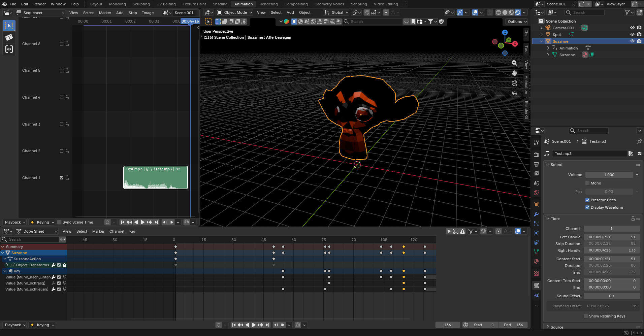Image resolution: width=644 pixels, height=336 pixels.
Task: Click the viewport overlays toggle icon
Action: pos(475,12)
